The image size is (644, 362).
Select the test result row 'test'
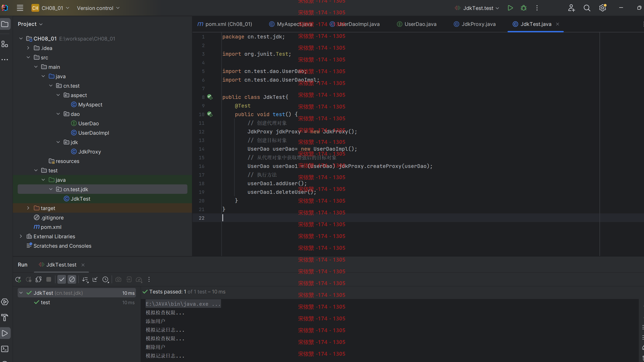[76, 302]
